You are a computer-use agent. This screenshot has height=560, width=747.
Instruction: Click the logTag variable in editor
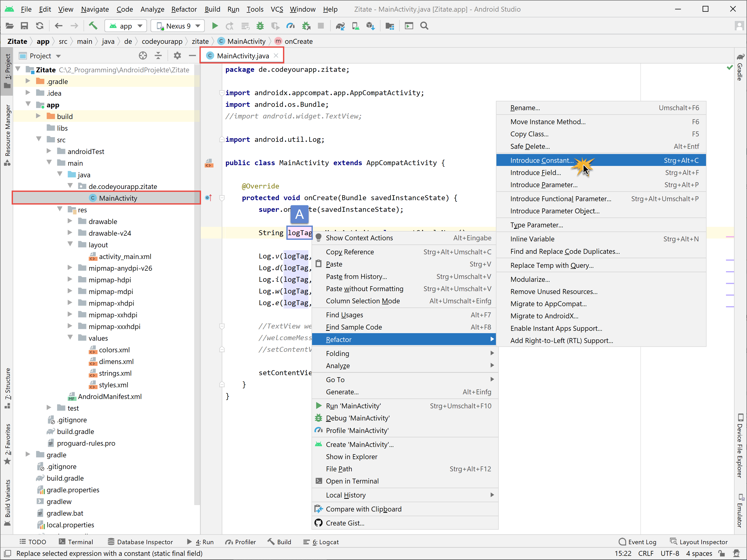300,233
